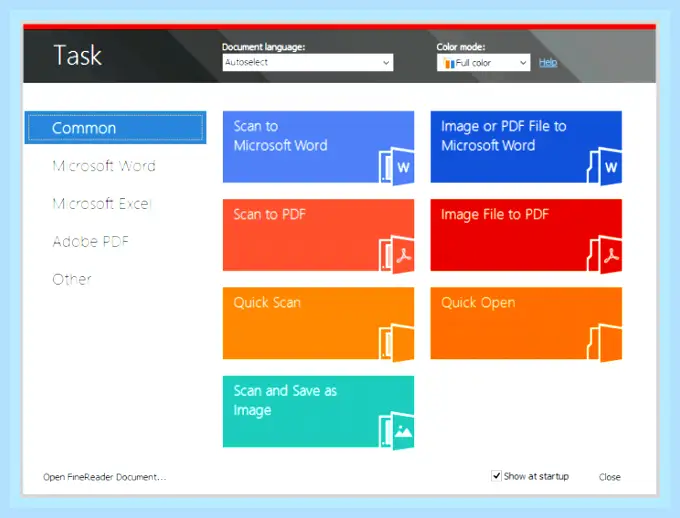The image size is (680, 518).
Task: Click the Show at startup label text
Action: click(536, 476)
